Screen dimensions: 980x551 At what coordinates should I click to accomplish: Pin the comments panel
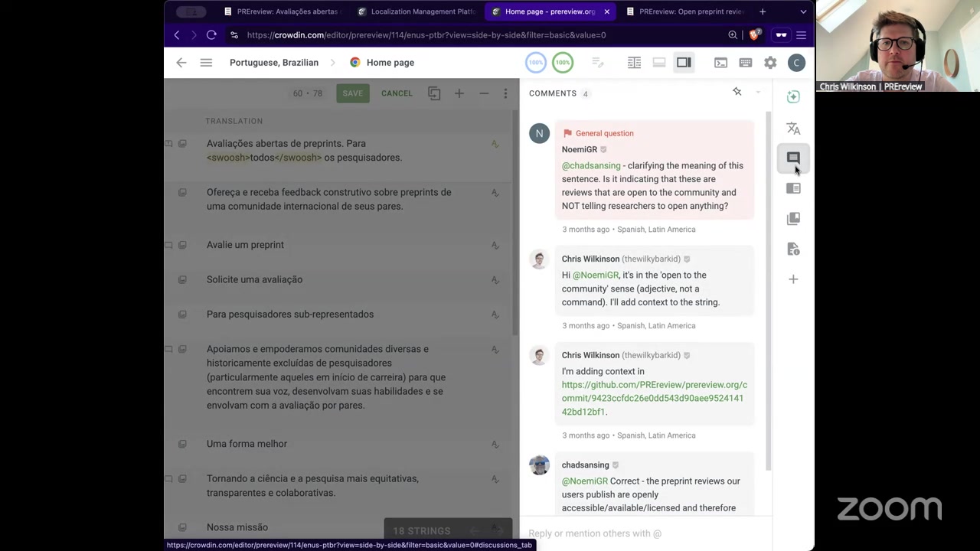point(737,93)
